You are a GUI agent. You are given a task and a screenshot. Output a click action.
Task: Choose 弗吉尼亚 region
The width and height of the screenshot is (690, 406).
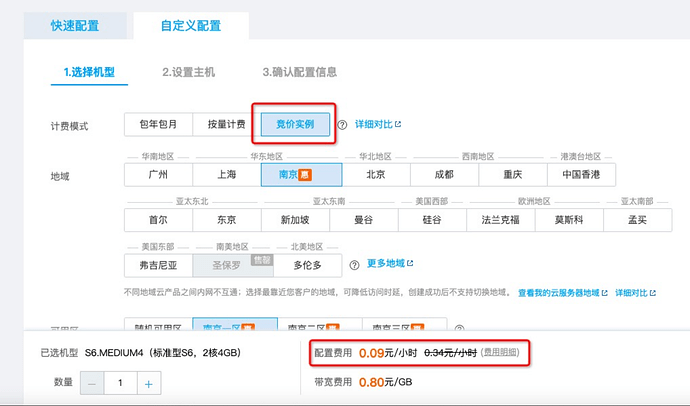(x=158, y=265)
